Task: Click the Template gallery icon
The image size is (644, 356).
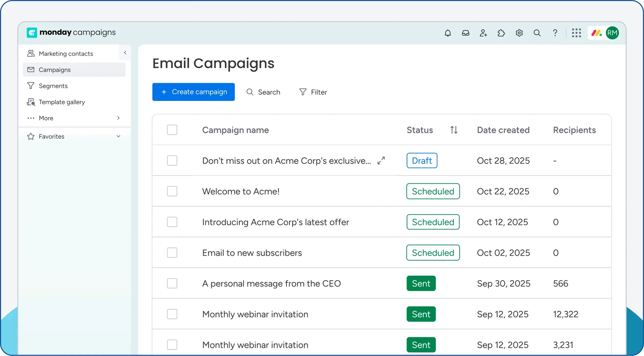Action: click(x=31, y=102)
